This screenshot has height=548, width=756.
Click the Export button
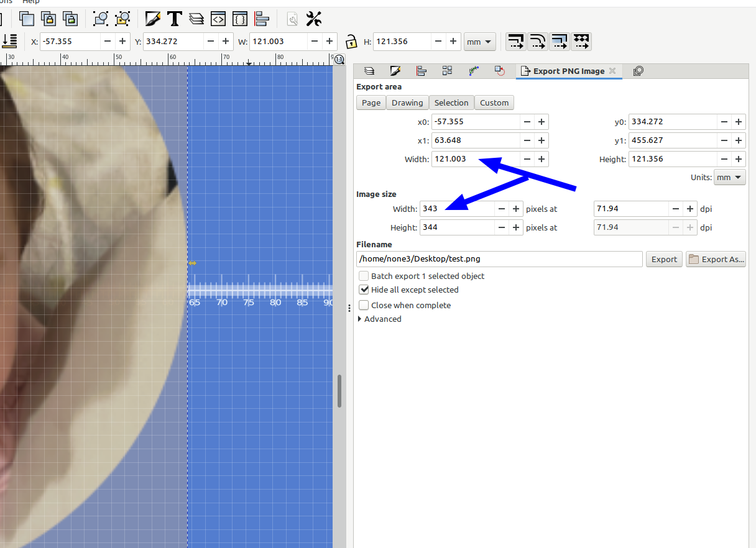click(x=664, y=259)
